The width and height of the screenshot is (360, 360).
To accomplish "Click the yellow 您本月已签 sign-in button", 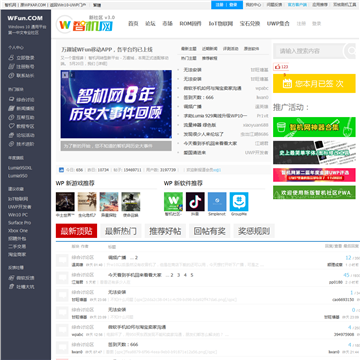I will coord(314,83).
